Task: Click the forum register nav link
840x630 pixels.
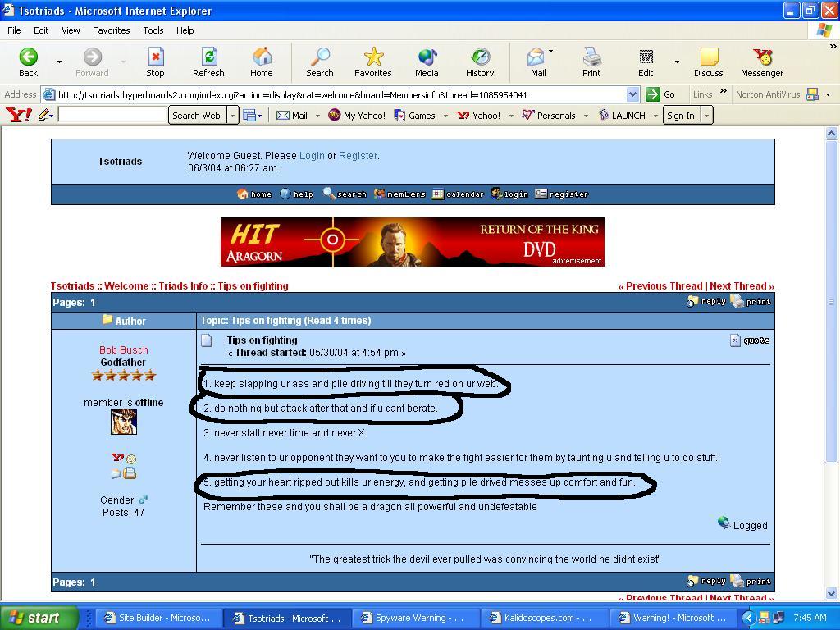Action: point(561,194)
